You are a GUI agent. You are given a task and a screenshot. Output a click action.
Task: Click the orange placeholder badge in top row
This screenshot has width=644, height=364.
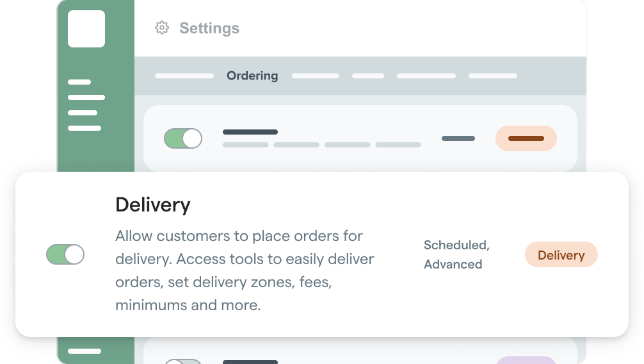(526, 138)
